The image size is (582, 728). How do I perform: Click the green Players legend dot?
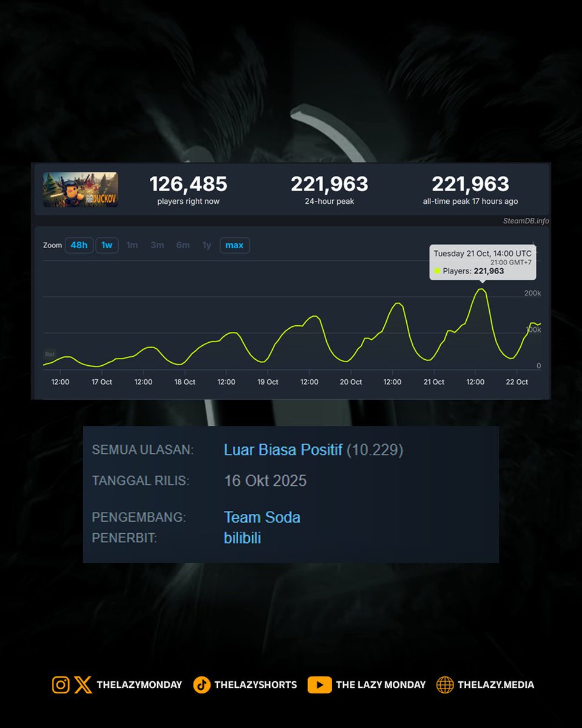click(437, 271)
